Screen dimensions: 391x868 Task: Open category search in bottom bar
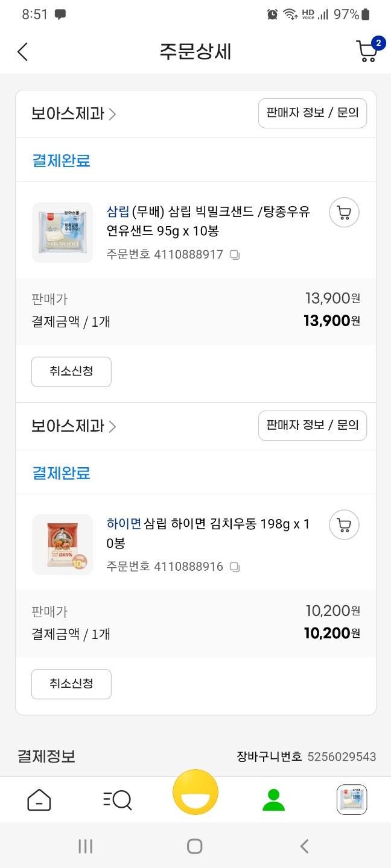[x=117, y=800]
